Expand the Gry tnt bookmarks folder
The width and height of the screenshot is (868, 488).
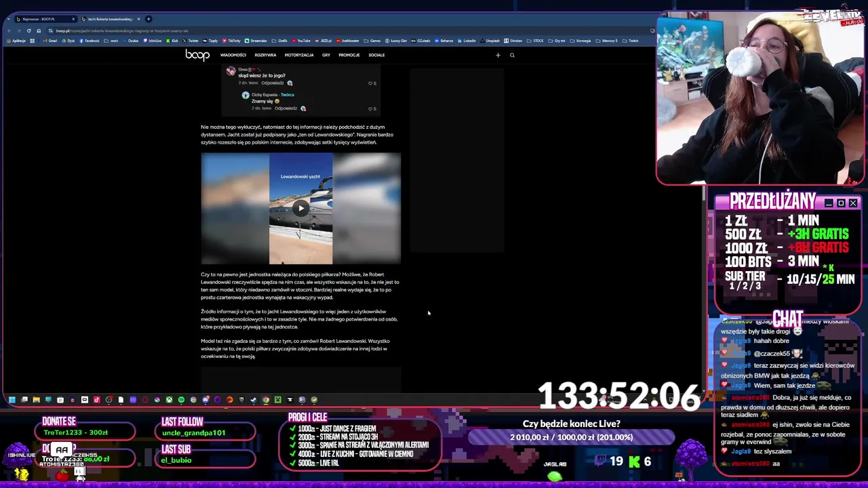557,41
